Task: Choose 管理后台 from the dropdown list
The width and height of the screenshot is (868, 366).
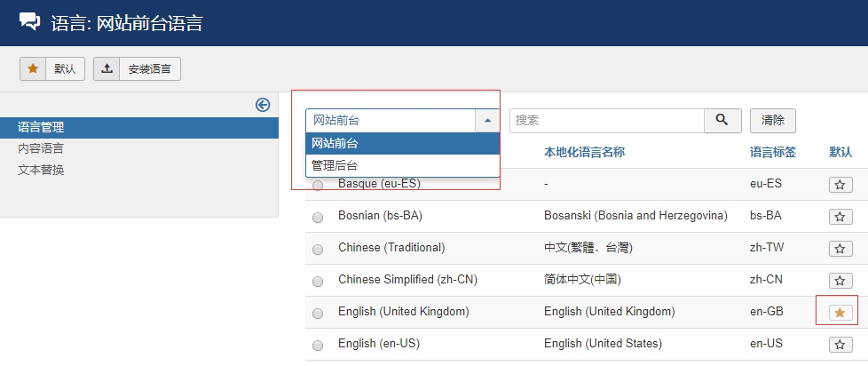Action: (x=335, y=165)
